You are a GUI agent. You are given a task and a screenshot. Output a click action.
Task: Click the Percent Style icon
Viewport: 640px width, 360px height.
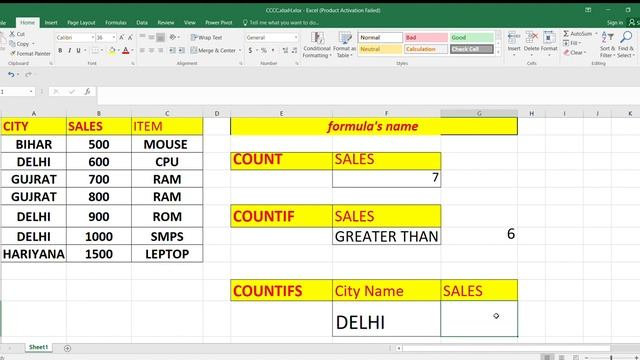pos(264,51)
